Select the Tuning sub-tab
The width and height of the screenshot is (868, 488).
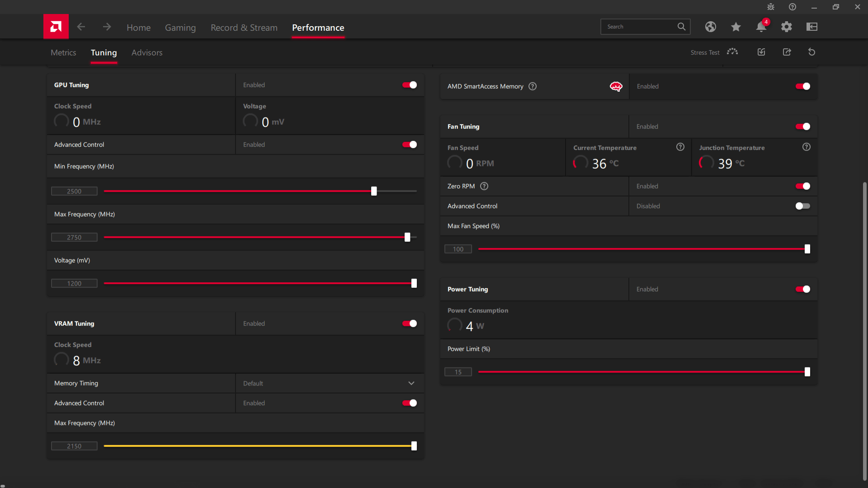[x=104, y=52]
